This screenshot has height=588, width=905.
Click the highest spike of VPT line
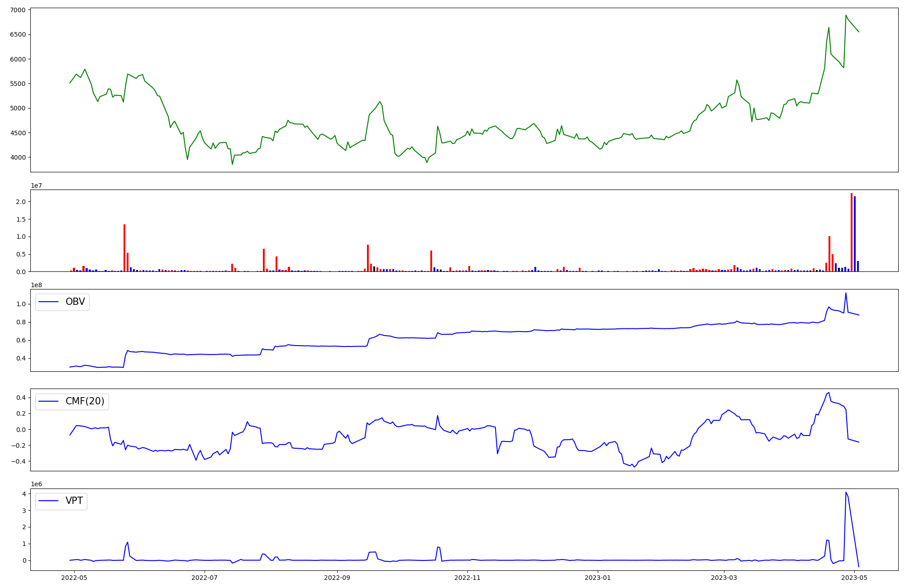[x=846, y=493]
